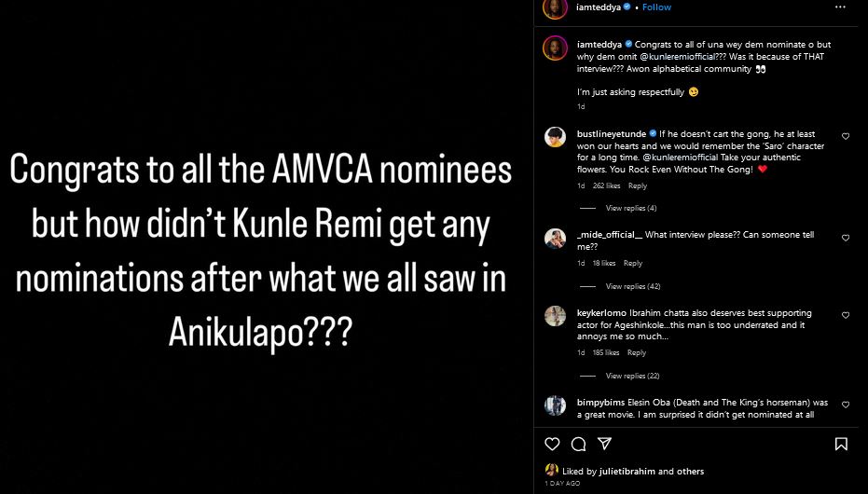
Task: Open iamteddya profile picture in header
Action: [556, 8]
